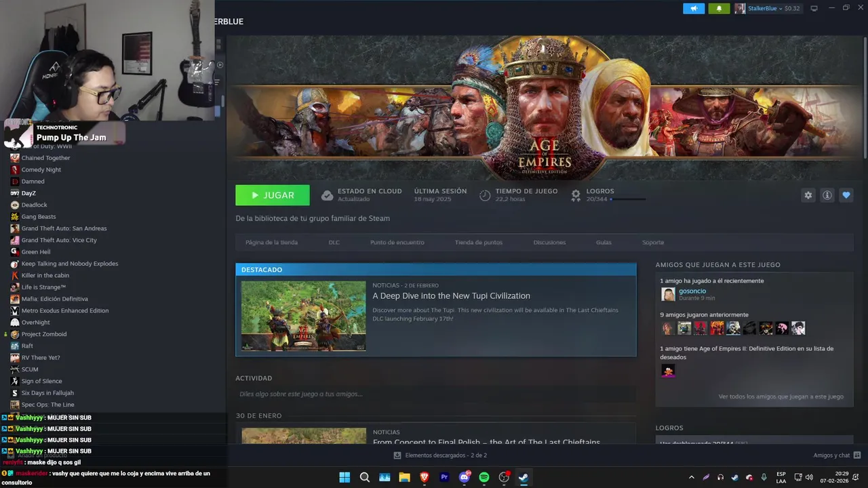Click the activity input field
The image size is (868, 488).
tap(435, 394)
